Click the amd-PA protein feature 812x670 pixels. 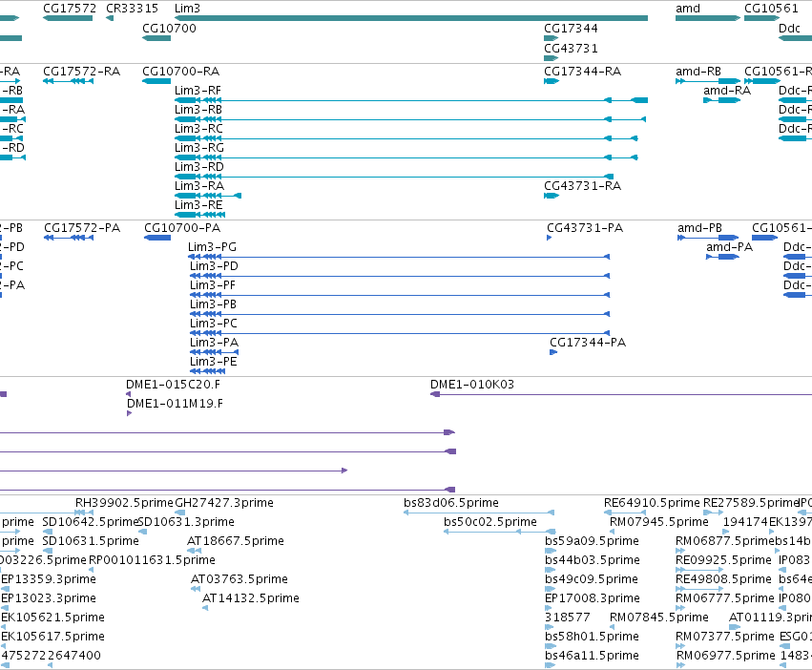click(x=722, y=257)
